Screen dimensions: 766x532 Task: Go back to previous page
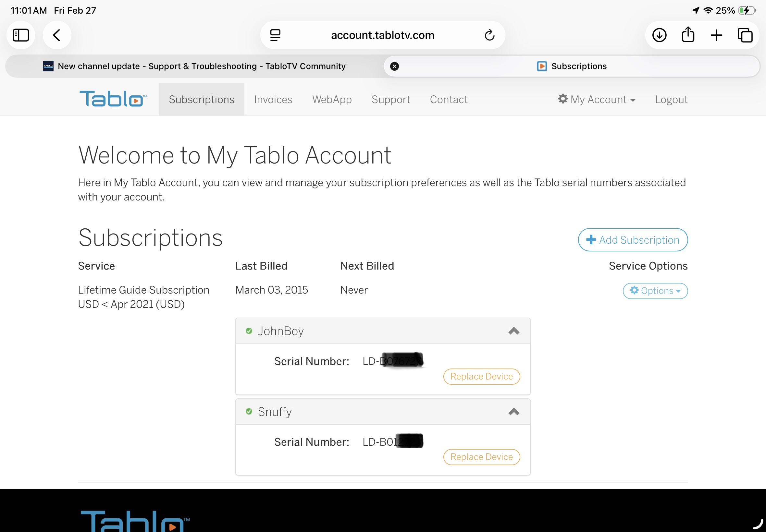click(x=57, y=35)
